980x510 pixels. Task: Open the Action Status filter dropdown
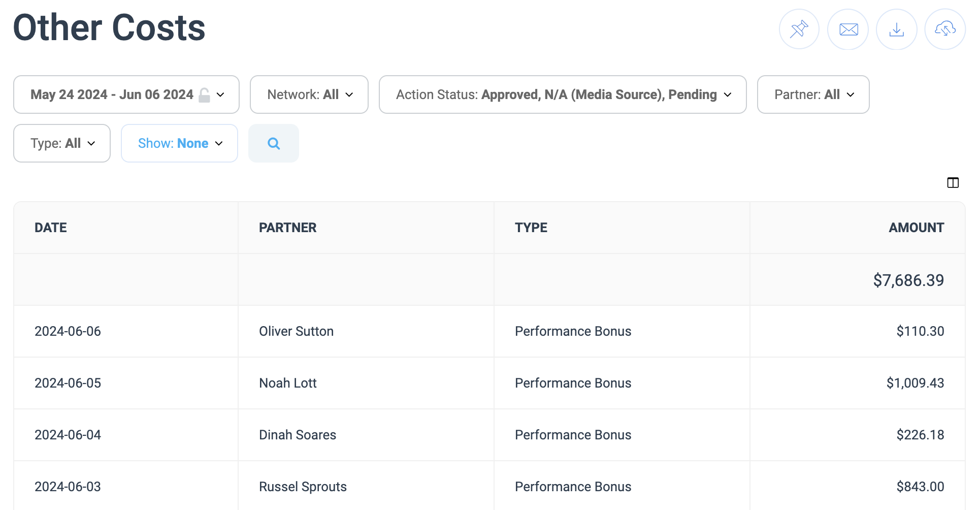(x=563, y=94)
